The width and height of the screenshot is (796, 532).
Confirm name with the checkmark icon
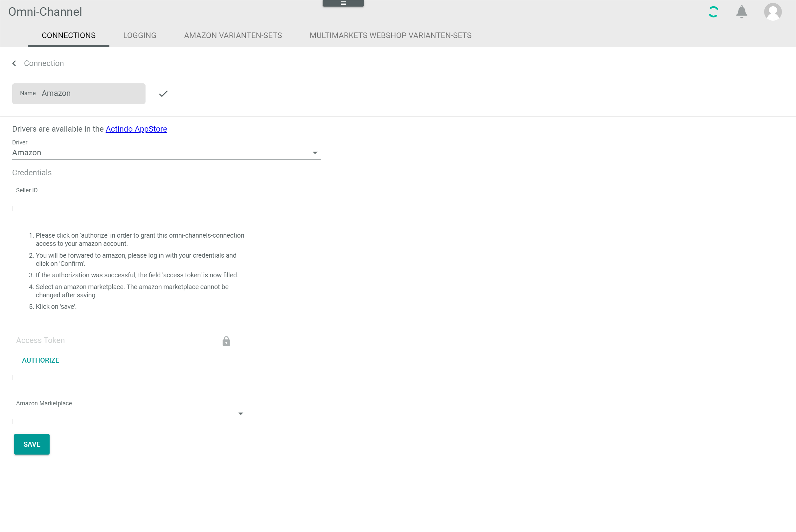[163, 94]
